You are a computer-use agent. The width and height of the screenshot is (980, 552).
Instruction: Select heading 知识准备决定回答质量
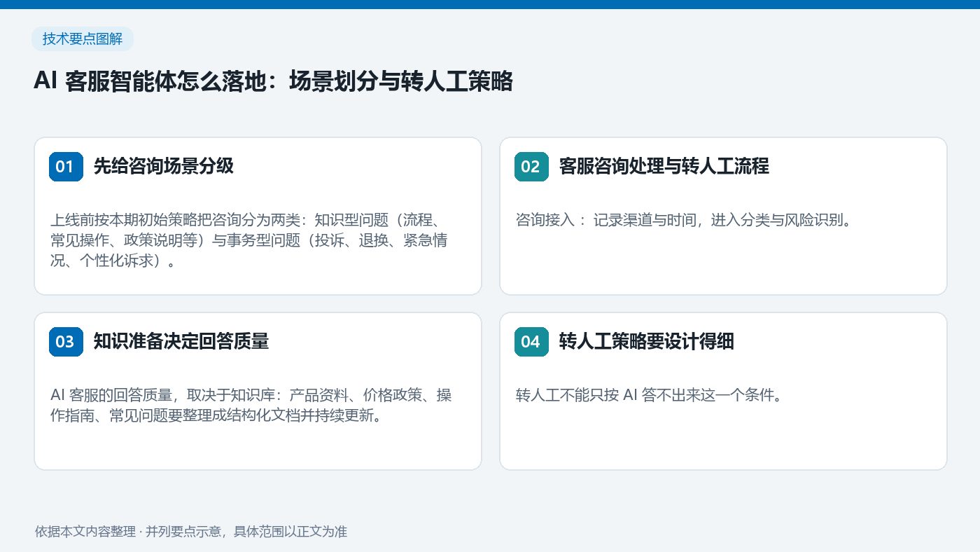coord(181,342)
